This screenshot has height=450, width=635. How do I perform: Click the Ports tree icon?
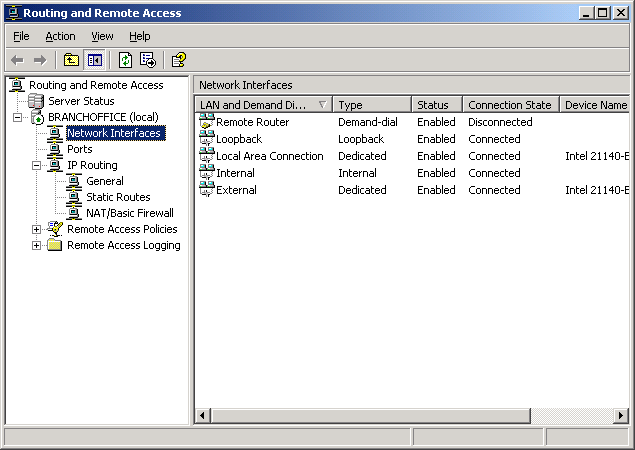(55, 149)
